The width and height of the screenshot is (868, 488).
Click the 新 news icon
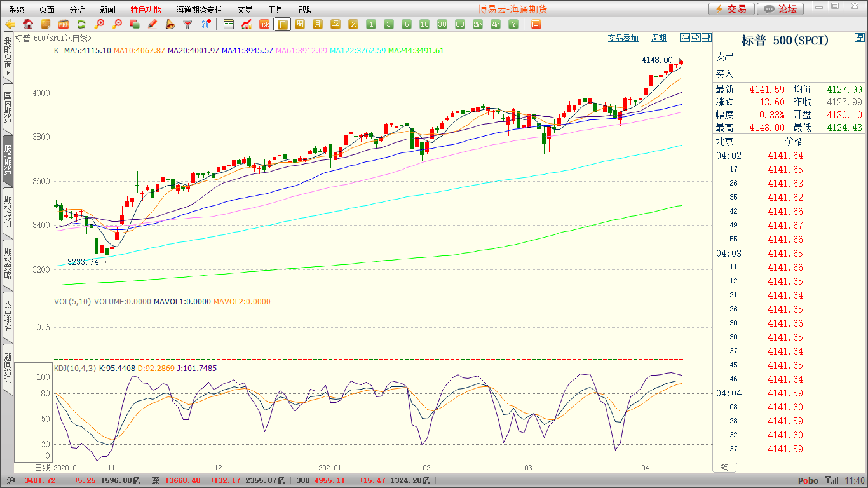pos(205,24)
